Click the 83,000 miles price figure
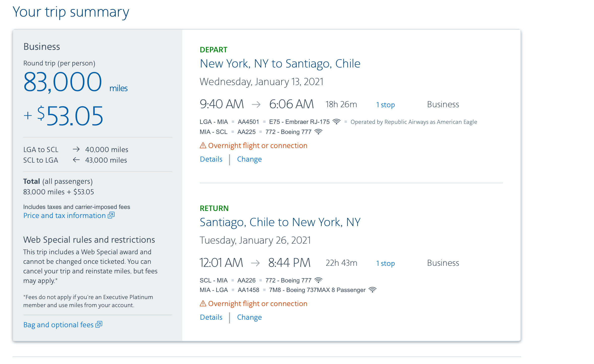 click(x=63, y=82)
